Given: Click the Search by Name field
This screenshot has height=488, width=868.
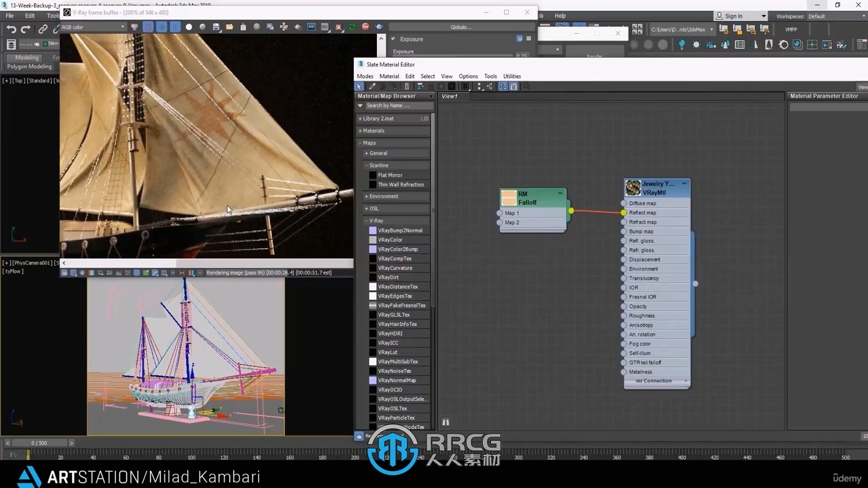Looking at the screenshot, I should click(399, 106).
